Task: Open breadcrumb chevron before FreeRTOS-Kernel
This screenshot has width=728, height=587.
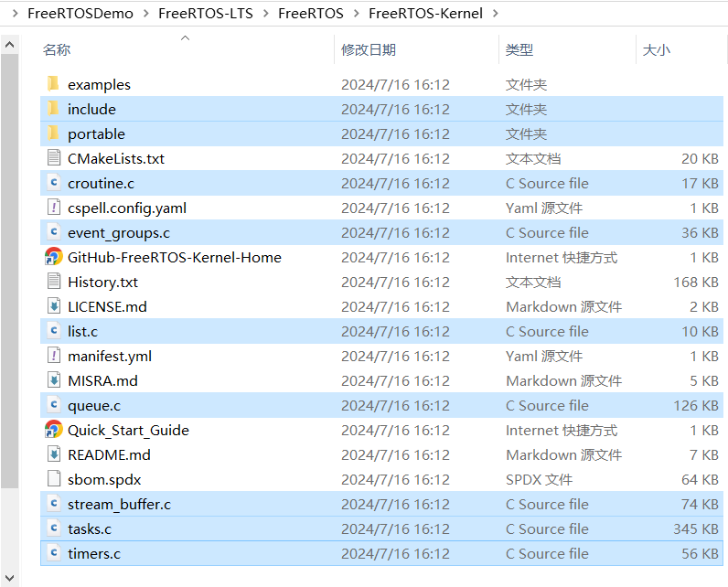Action: [357, 14]
